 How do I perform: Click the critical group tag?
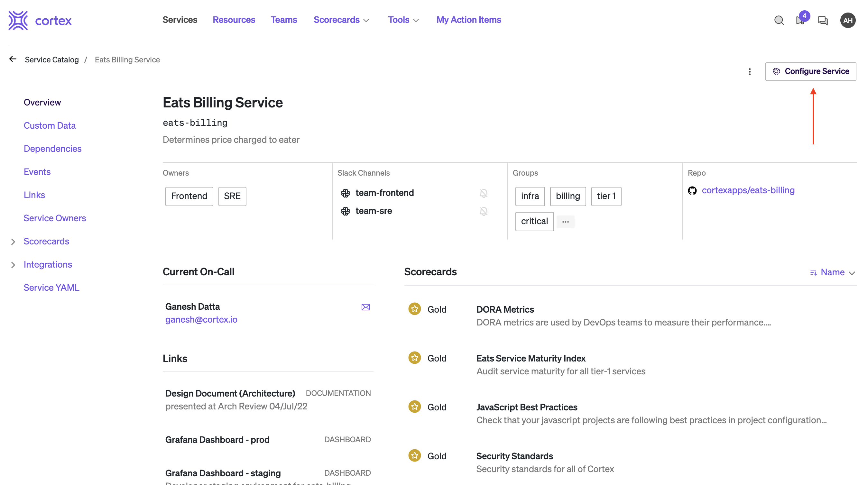[534, 222]
